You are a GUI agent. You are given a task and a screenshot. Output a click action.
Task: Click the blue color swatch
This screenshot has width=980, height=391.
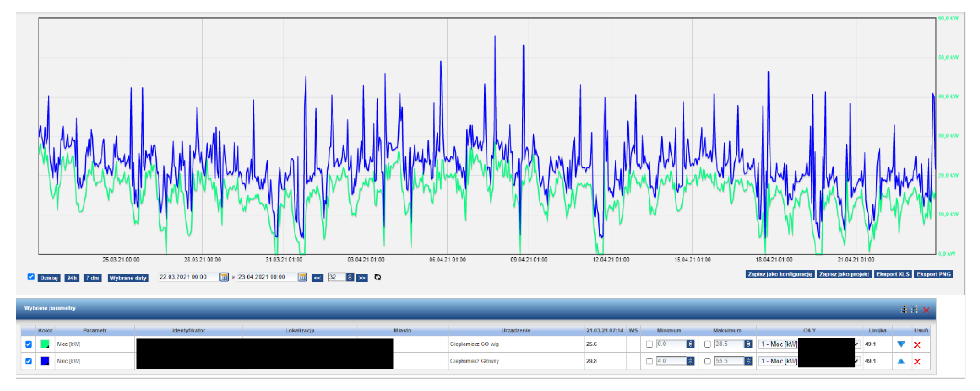click(45, 361)
